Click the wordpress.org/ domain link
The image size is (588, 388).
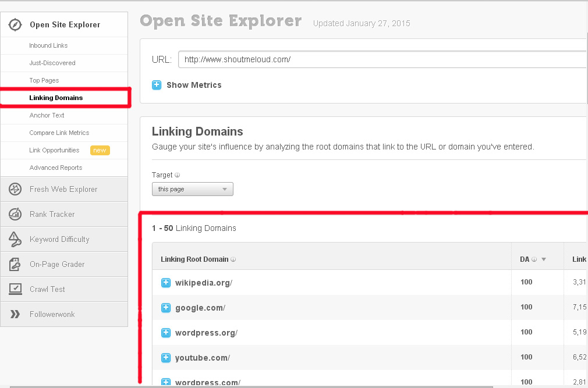pyautogui.click(x=206, y=333)
